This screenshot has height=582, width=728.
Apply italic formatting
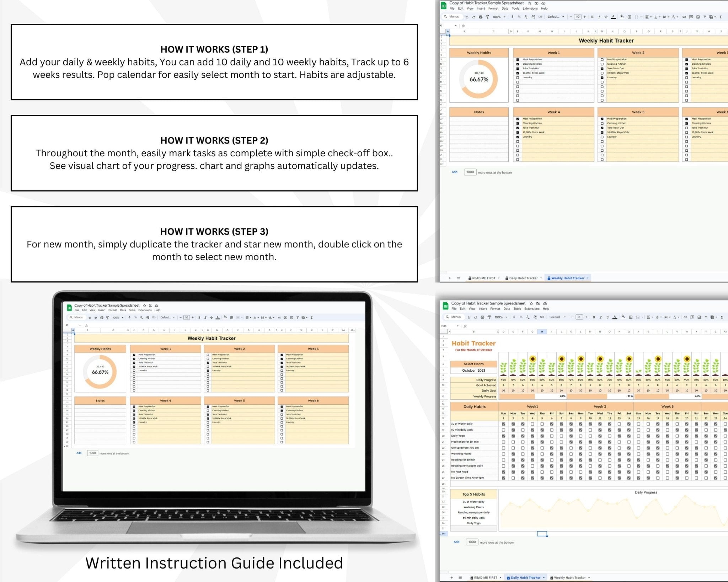point(599,17)
